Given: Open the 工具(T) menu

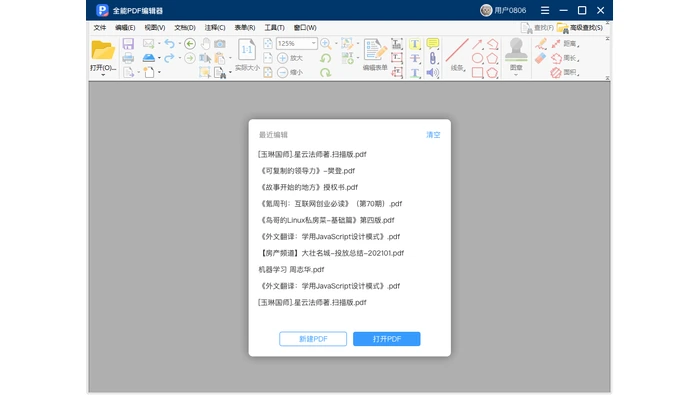Looking at the screenshot, I should [x=274, y=28].
